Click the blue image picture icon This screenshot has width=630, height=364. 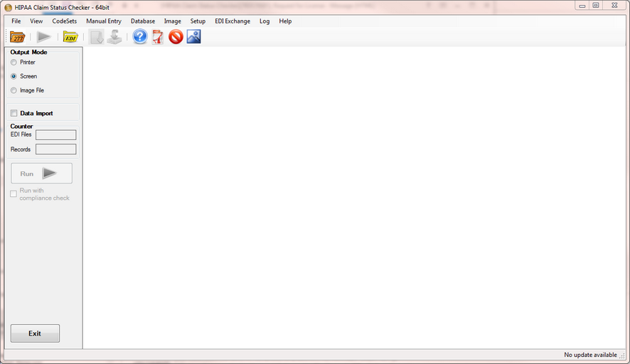pyautogui.click(x=193, y=37)
